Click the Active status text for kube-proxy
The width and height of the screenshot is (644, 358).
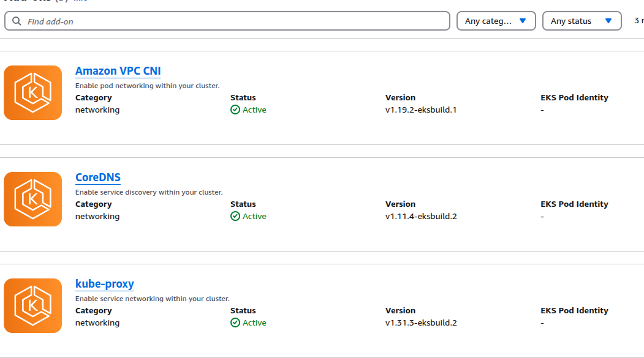(x=254, y=323)
